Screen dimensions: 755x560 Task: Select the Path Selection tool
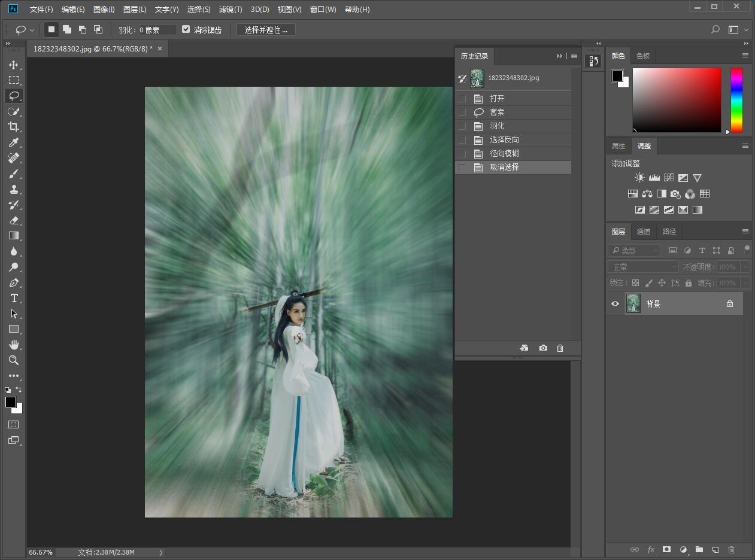coord(14,314)
